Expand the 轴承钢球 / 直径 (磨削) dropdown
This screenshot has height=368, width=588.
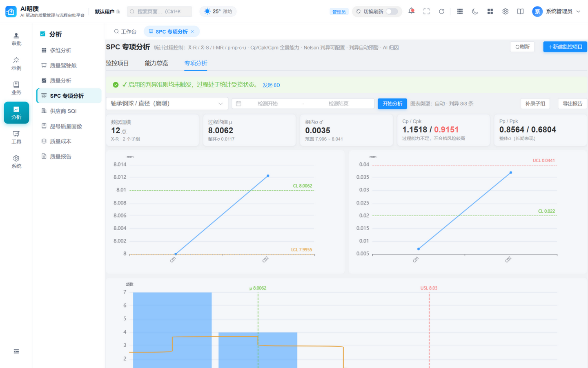pyautogui.click(x=167, y=103)
